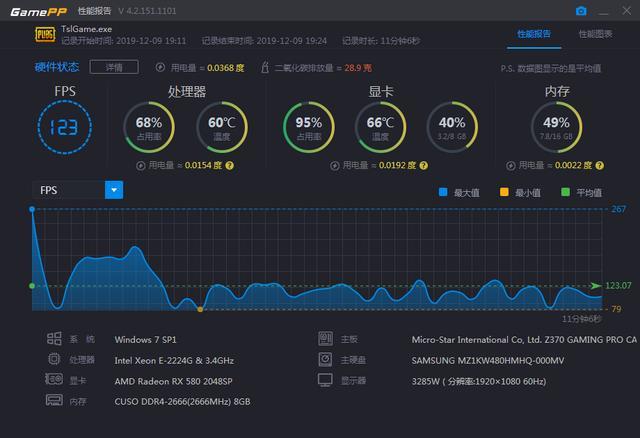Toggle the green 平均值 legend swatch
This screenshot has height=438, width=640.
[x=565, y=192]
